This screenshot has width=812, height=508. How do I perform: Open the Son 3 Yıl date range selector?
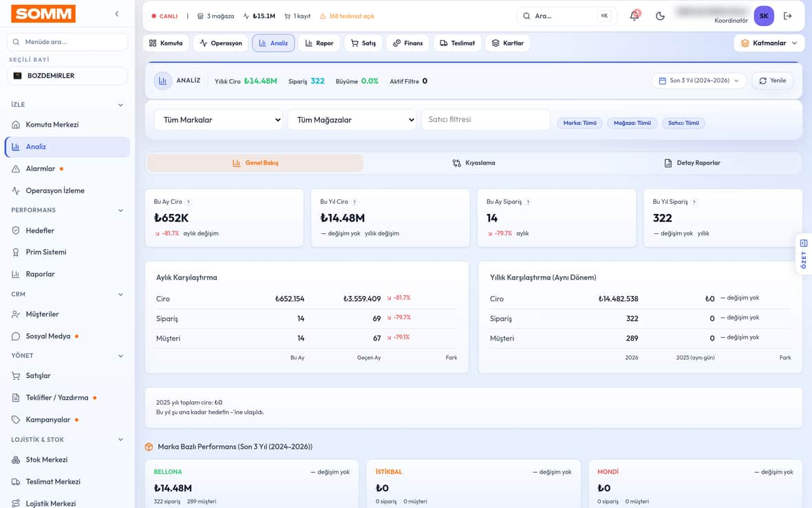tap(698, 81)
